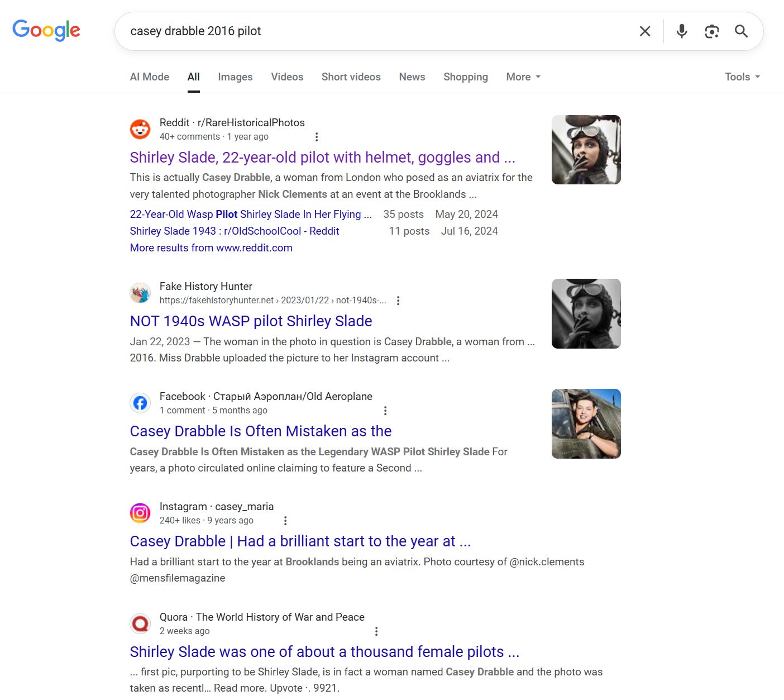Screen dimensions: 784x700
Task: Switch to Images tab
Action: pos(235,77)
